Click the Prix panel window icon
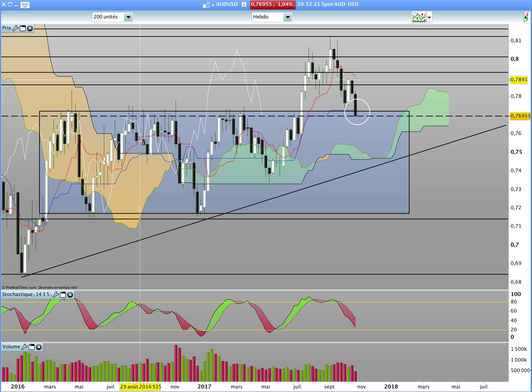The image size is (532, 392). click(23, 28)
